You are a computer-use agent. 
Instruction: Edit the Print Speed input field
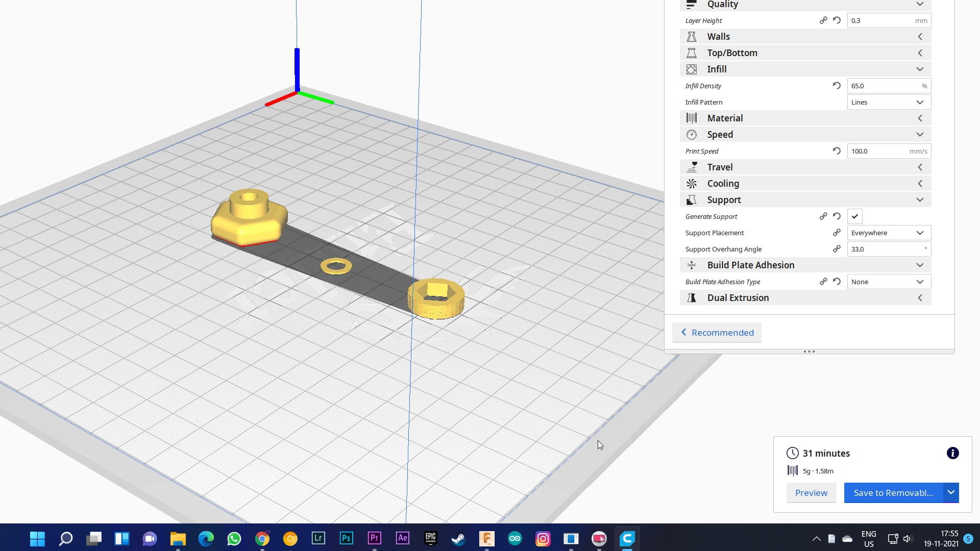889,151
